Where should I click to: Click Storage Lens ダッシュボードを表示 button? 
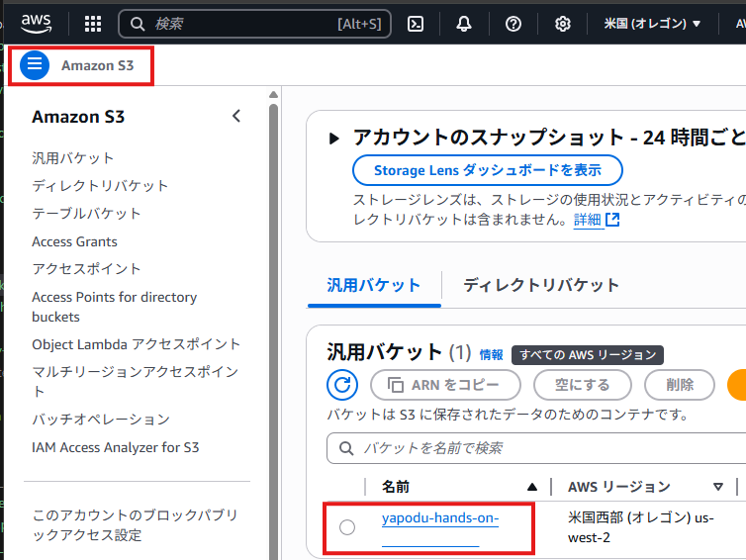click(488, 170)
